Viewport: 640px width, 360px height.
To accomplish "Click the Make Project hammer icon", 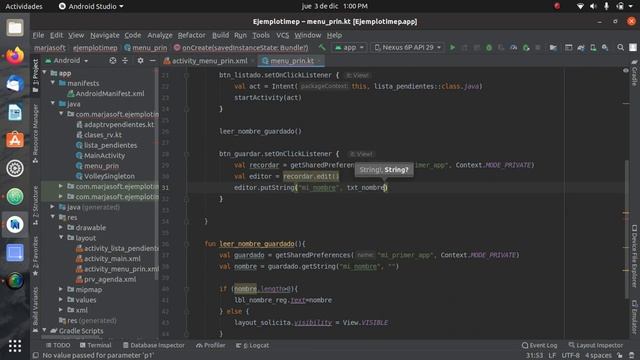I will (322, 47).
